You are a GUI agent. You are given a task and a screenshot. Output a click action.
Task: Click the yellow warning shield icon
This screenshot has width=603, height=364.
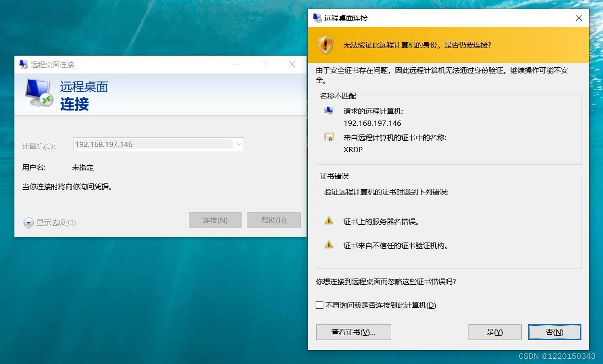(326, 45)
